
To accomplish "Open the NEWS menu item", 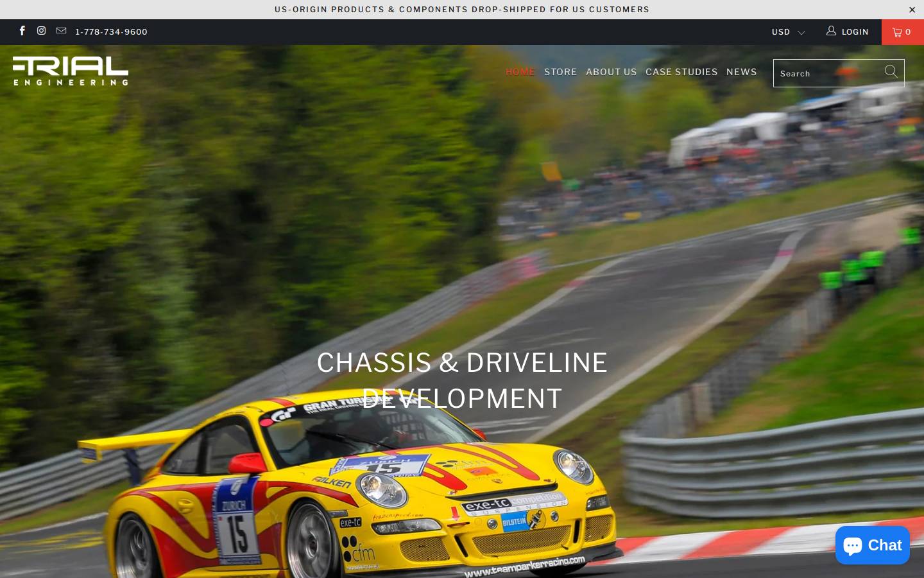I will pos(741,72).
